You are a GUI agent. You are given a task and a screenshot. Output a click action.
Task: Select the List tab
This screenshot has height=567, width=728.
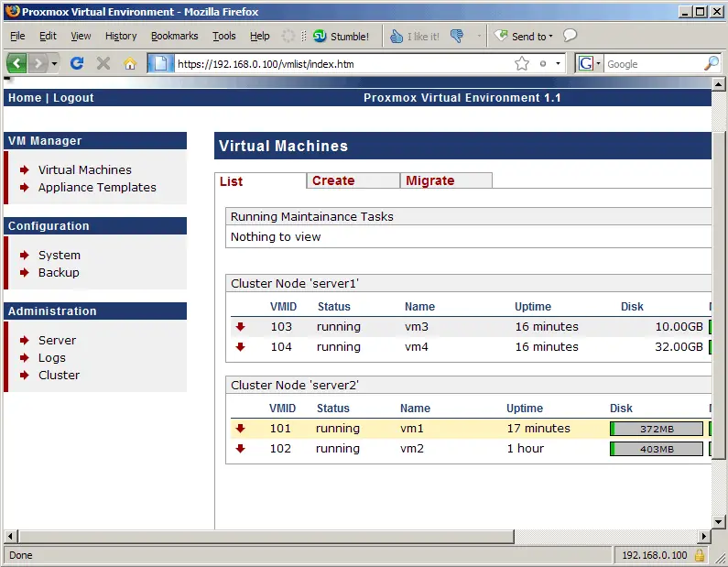point(260,181)
